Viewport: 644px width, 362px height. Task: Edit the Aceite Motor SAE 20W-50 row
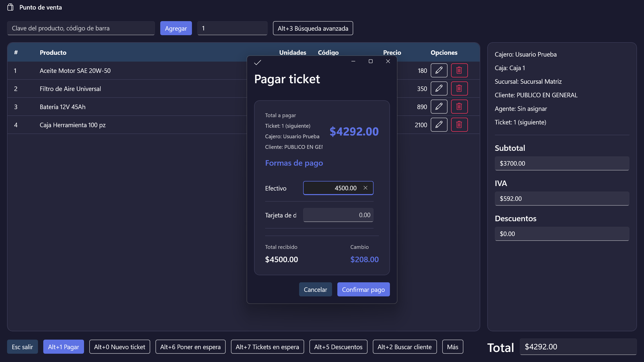pyautogui.click(x=439, y=70)
